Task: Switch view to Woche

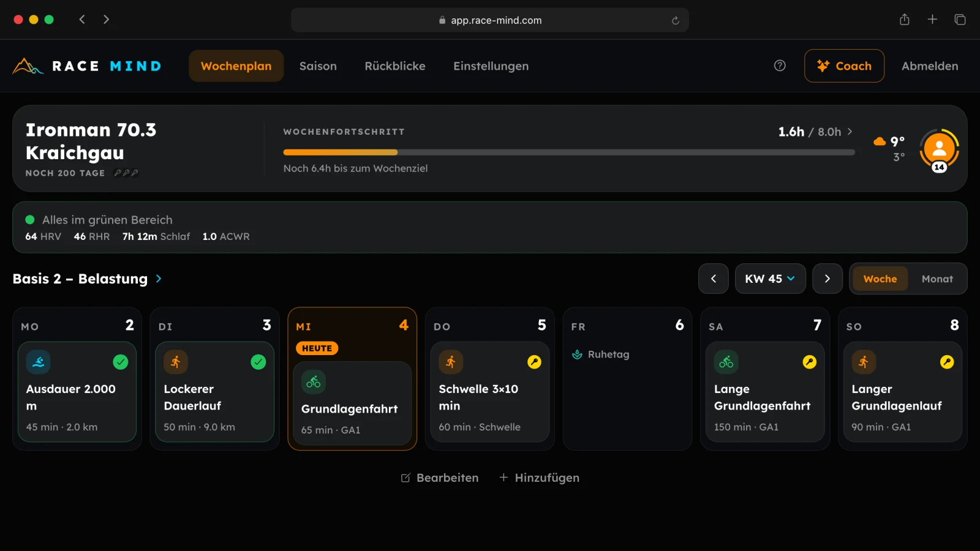Action: coord(880,279)
